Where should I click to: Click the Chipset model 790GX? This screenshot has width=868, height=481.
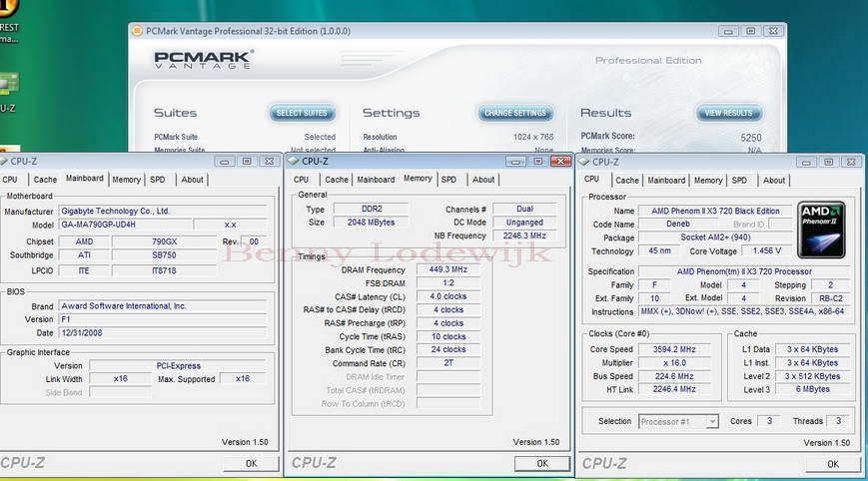pyautogui.click(x=164, y=241)
